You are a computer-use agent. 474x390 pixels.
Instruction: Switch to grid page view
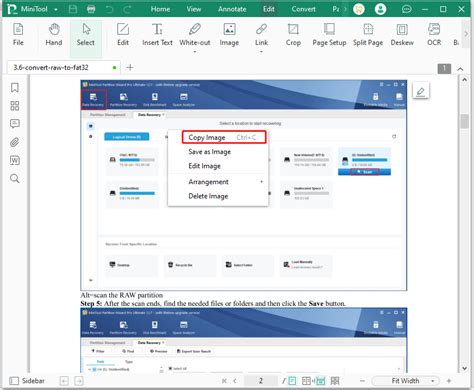335,381
